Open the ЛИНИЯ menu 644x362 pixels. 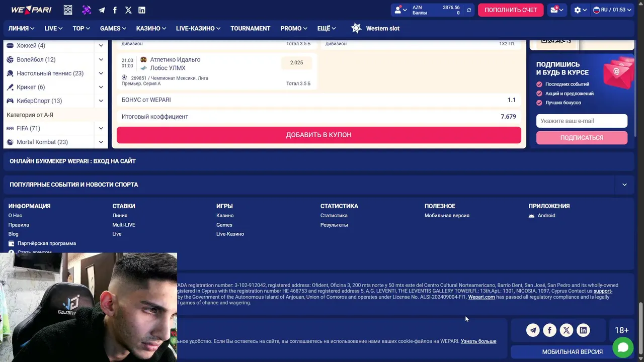[x=21, y=28]
